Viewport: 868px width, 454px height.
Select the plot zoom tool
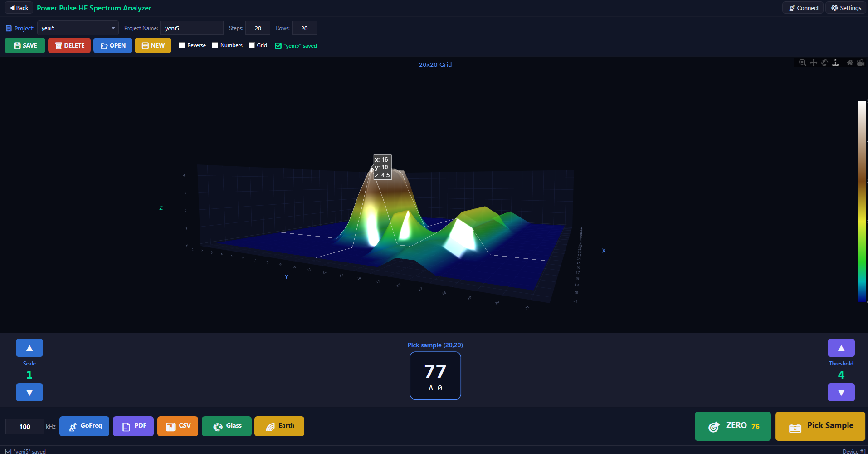[x=802, y=63]
